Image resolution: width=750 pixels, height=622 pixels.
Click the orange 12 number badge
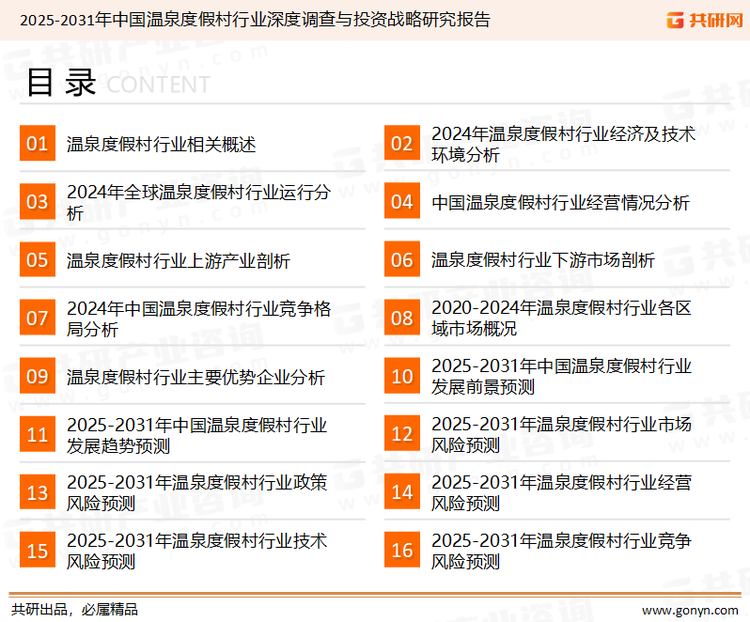tap(402, 434)
